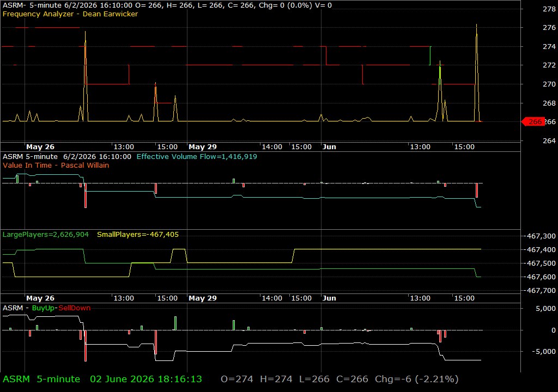Click the O=274 status bar value
The image size is (558, 392).
click(x=237, y=379)
